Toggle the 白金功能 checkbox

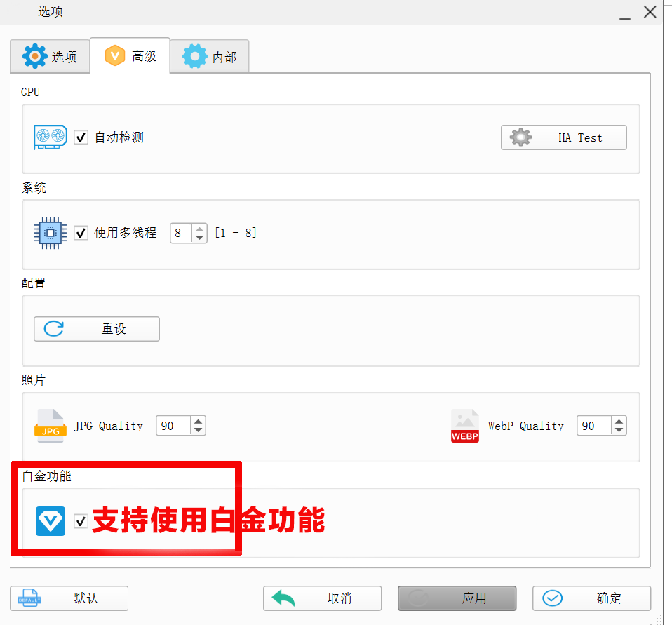pyautogui.click(x=81, y=522)
